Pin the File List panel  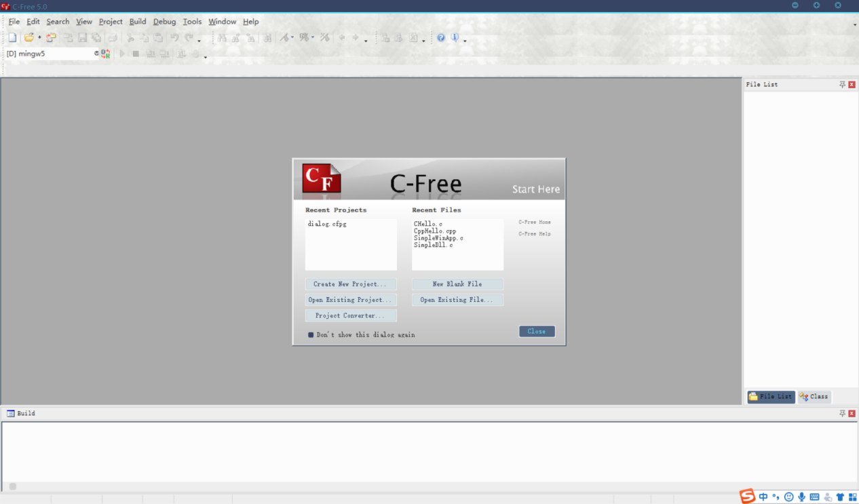click(842, 85)
